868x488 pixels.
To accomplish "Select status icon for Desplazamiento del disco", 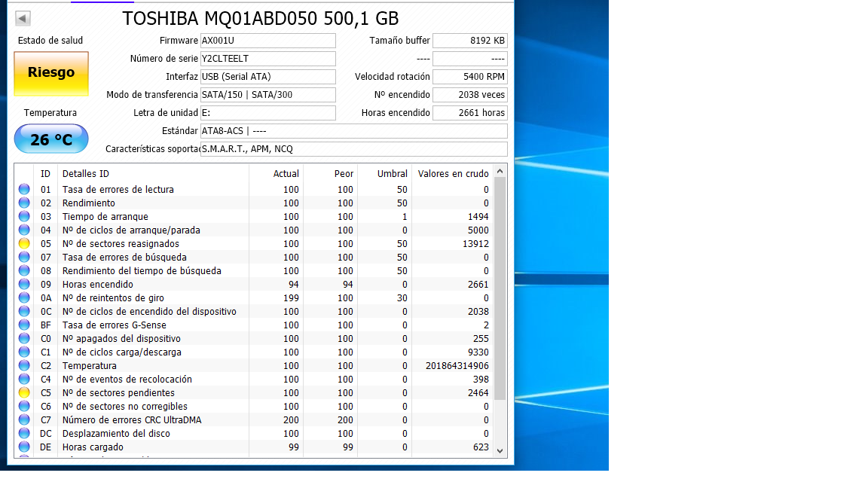I will click(24, 433).
